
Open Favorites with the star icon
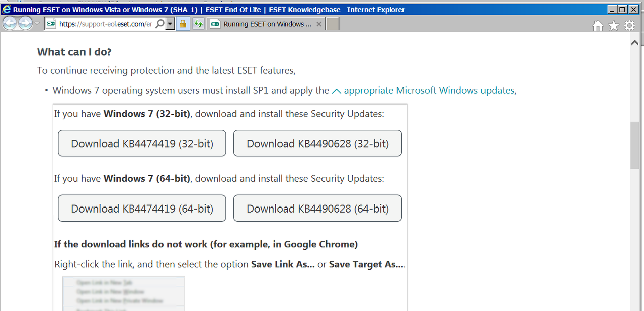coord(613,26)
